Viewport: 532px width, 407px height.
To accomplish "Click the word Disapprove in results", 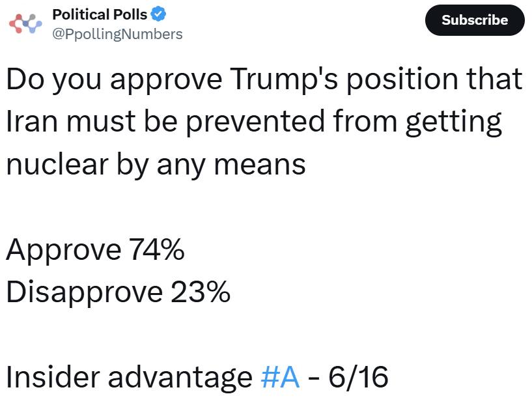I will pyautogui.click(x=85, y=293).
